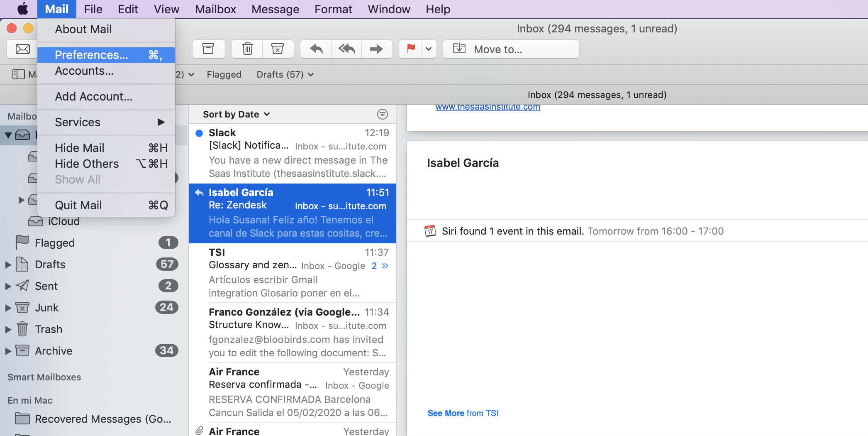The image size is (868, 436).
Task: Expand the Archive mailbox triangle
Action: coord(8,351)
